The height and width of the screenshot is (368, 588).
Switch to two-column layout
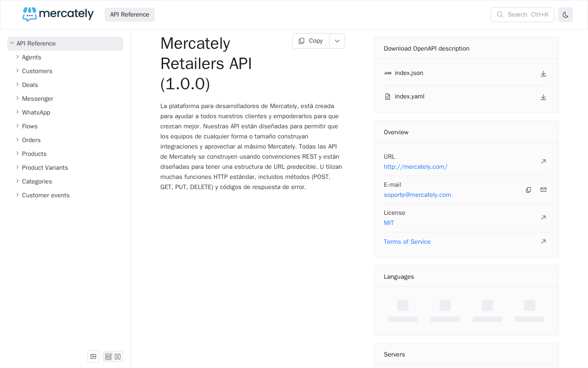tap(118, 356)
